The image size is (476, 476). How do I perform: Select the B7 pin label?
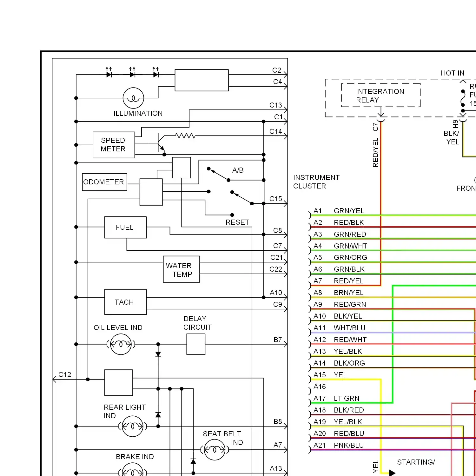tap(278, 340)
